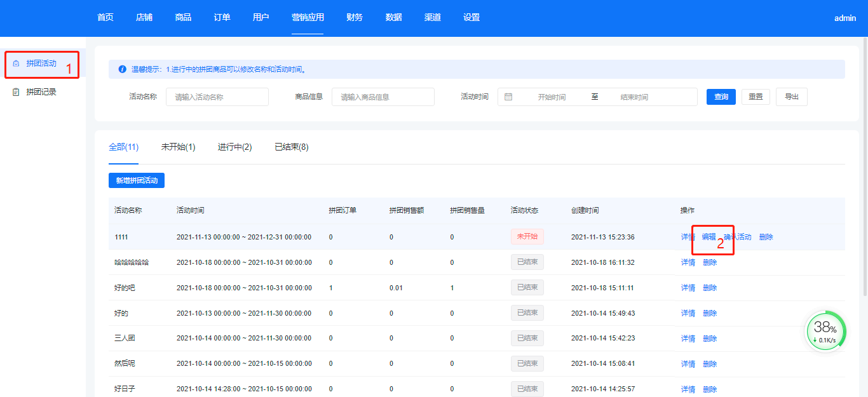Open the 营销应用 top menu
Image resolution: width=868 pixels, height=397 pixels.
point(308,18)
